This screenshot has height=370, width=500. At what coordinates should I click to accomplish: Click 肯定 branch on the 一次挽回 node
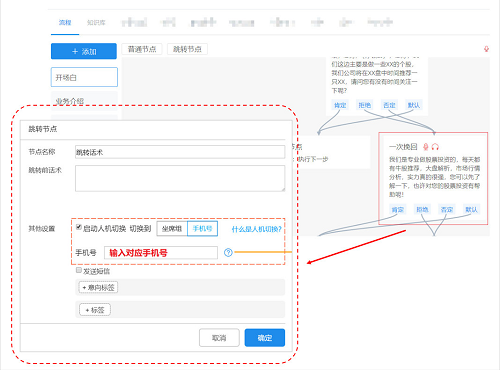(x=398, y=210)
